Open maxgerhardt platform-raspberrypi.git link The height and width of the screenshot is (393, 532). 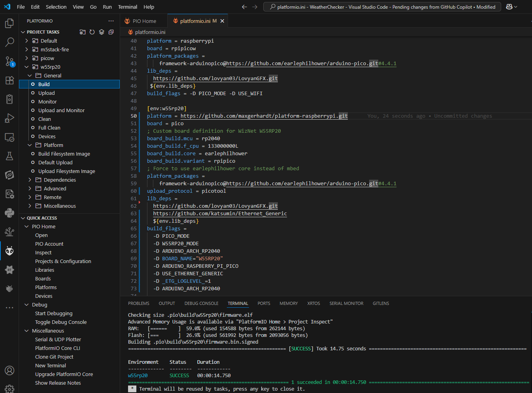[264, 116]
